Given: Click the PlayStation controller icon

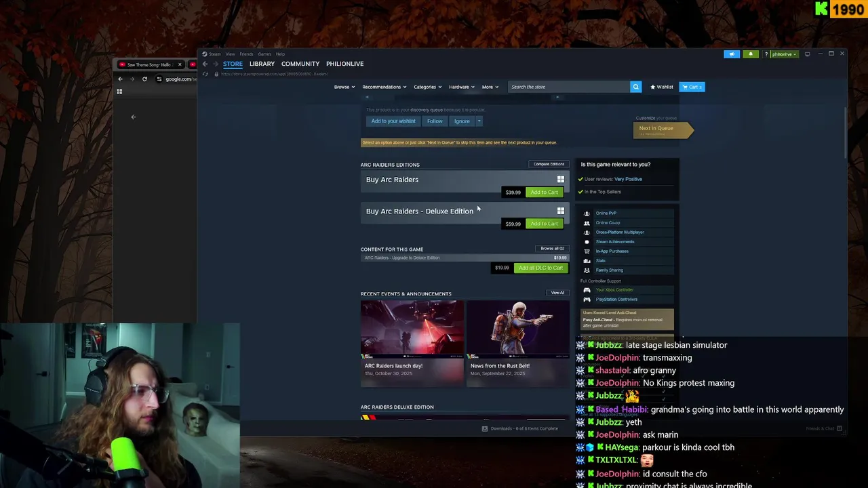Looking at the screenshot, I should [x=587, y=300].
